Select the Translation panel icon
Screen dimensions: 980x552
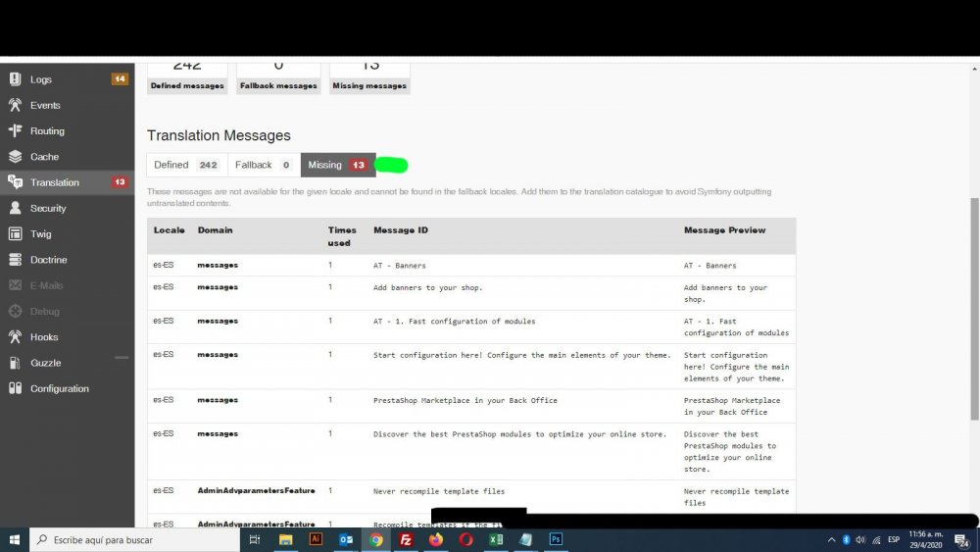pyautogui.click(x=15, y=182)
